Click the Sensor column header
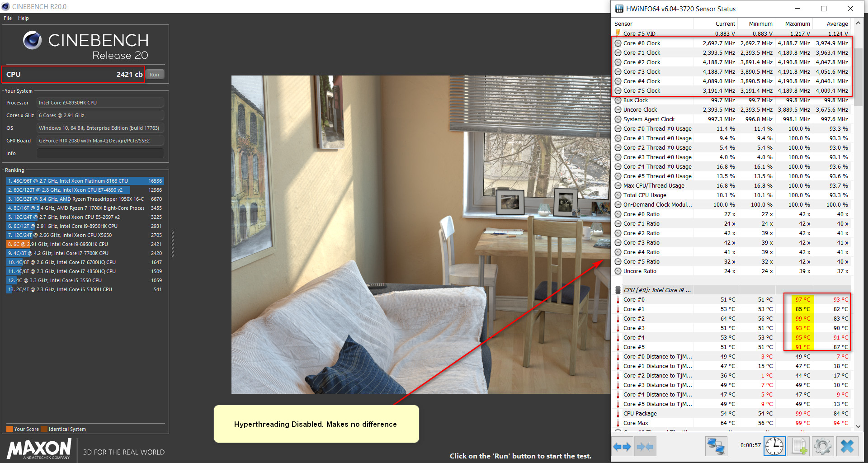Screen dimensions: 868x463 point(652,24)
